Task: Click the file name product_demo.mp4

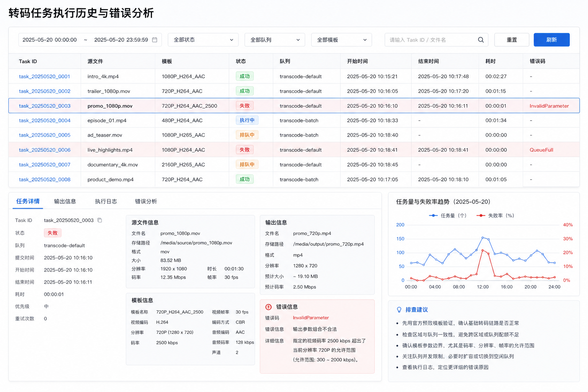Action: 111,180
